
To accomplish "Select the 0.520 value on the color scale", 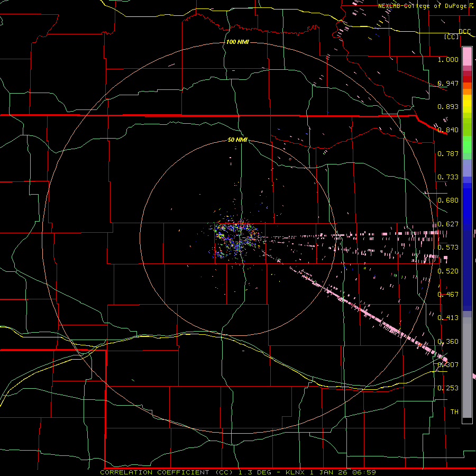I will point(448,271).
